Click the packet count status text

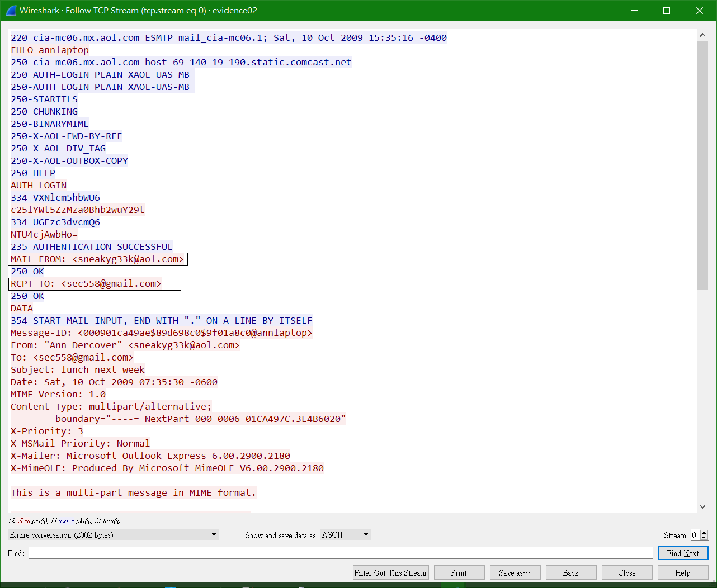65,520
